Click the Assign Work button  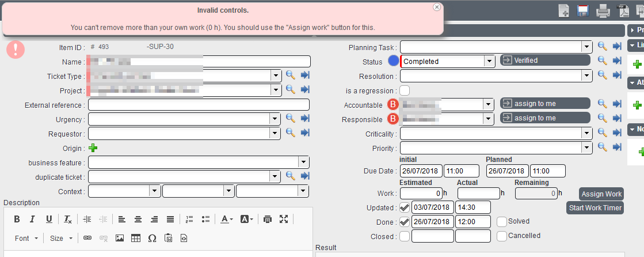pos(601,194)
